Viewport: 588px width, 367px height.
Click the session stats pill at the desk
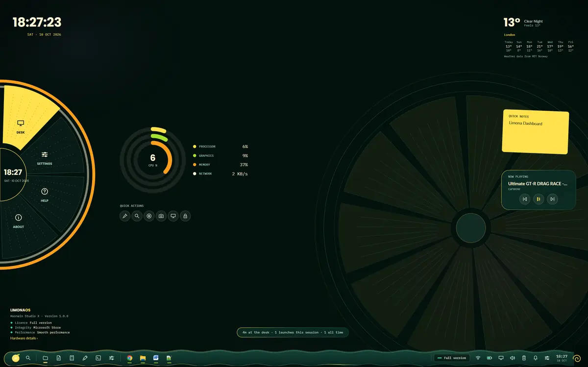(293, 332)
